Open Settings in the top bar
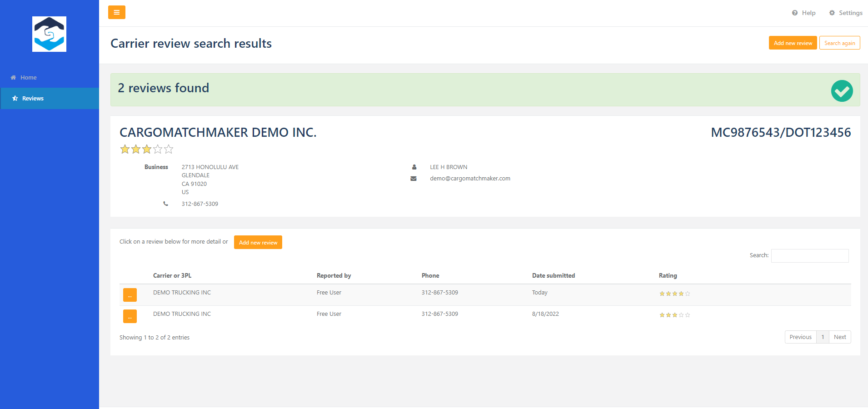This screenshot has width=868, height=409. point(845,13)
